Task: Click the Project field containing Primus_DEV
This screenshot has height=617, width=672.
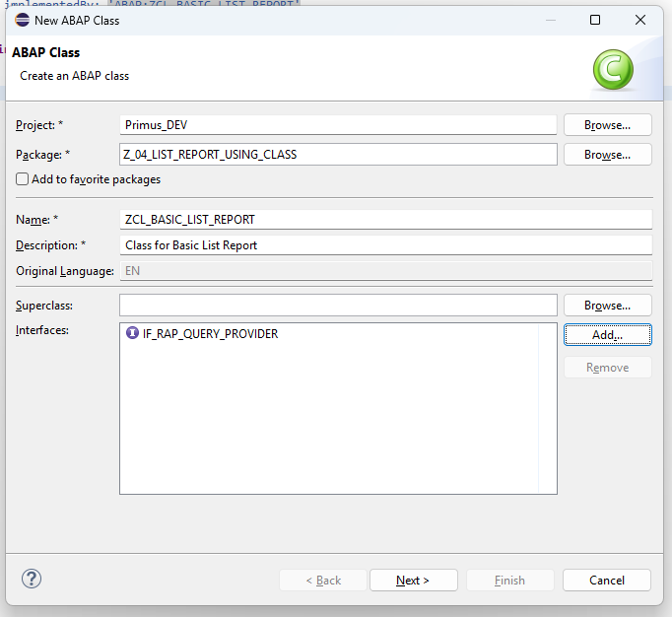Action: pyautogui.click(x=338, y=125)
